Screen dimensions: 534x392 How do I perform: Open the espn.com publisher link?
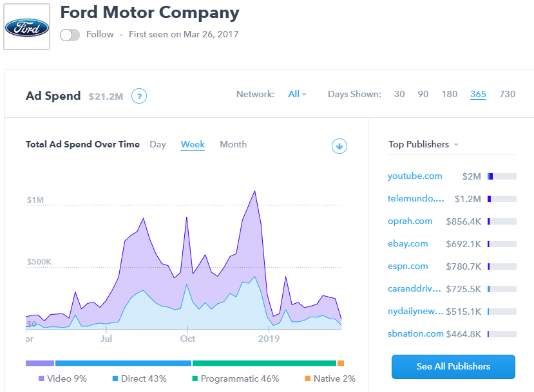point(408,266)
